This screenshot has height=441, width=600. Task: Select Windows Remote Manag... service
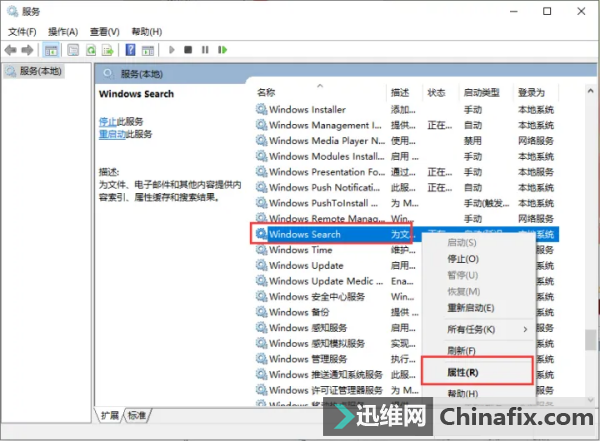coord(405,219)
